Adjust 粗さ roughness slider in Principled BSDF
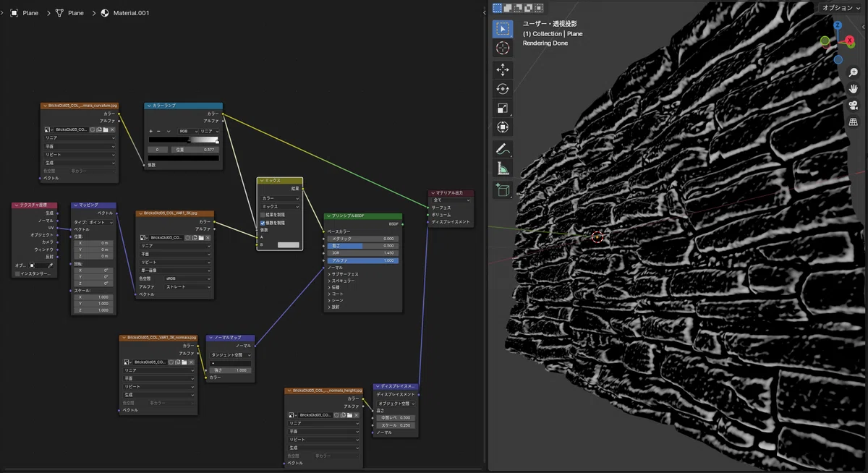Image resolution: width=868 pixels, height=473 pixels. (x=363, y=245)
